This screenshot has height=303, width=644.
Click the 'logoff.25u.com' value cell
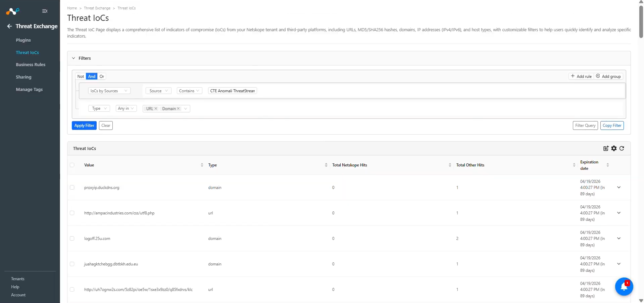(97, 239)
